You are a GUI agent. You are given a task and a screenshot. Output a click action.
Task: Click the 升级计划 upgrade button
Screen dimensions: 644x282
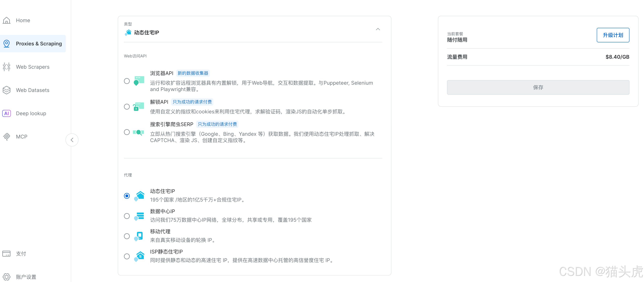613,35
